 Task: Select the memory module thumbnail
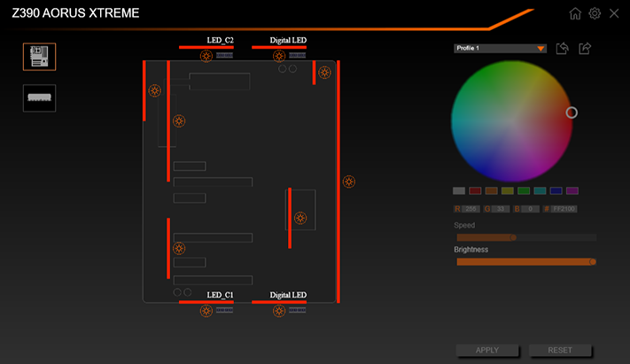coord(39,98)
